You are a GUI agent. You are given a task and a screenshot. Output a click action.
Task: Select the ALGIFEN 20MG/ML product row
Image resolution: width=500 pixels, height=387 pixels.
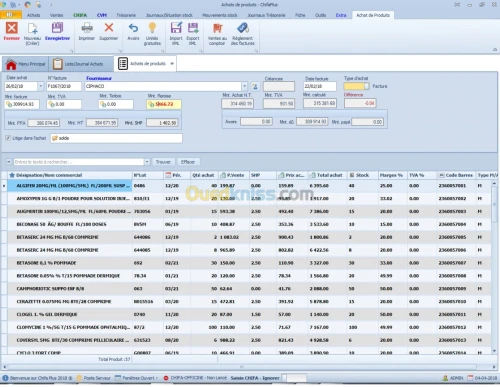click(x=249, y=186)
